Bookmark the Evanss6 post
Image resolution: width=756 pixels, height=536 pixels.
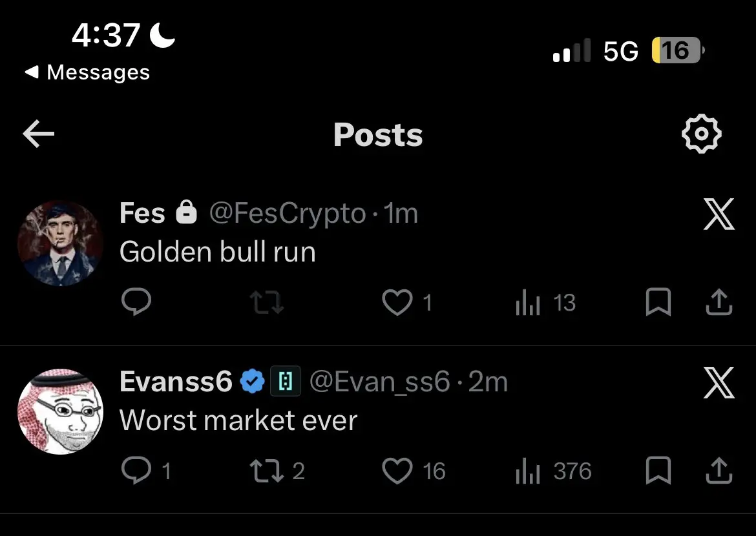point(658,471)
